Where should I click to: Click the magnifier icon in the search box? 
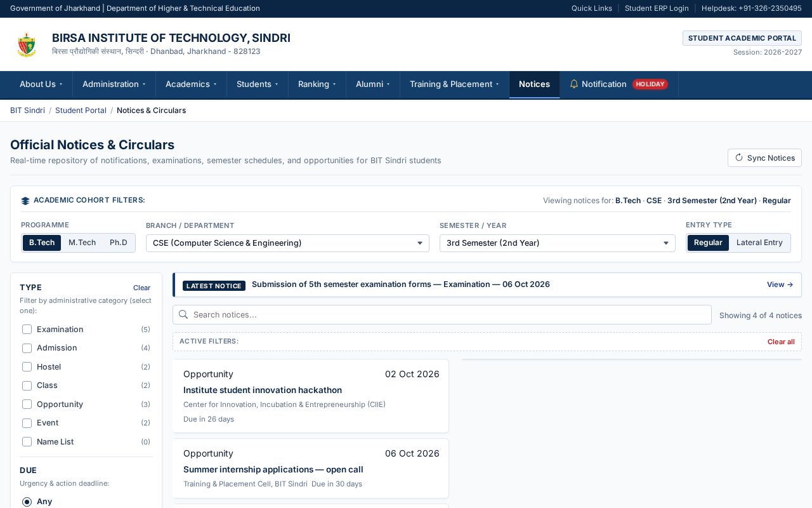click(x=183, y=314)
